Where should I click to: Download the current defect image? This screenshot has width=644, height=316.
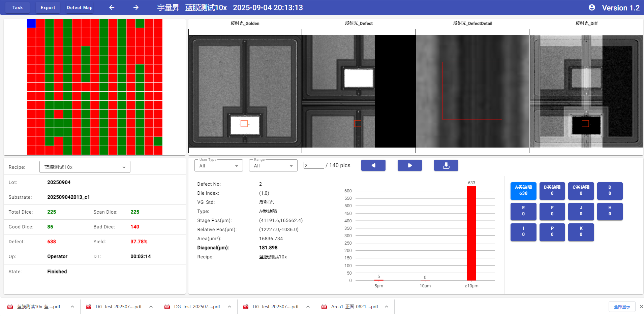pos(446,165)
